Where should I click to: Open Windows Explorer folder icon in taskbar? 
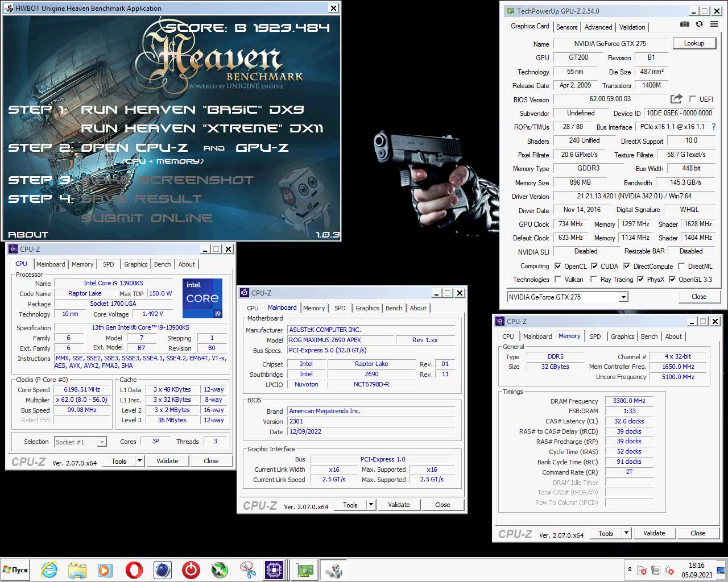pos(77,569)
